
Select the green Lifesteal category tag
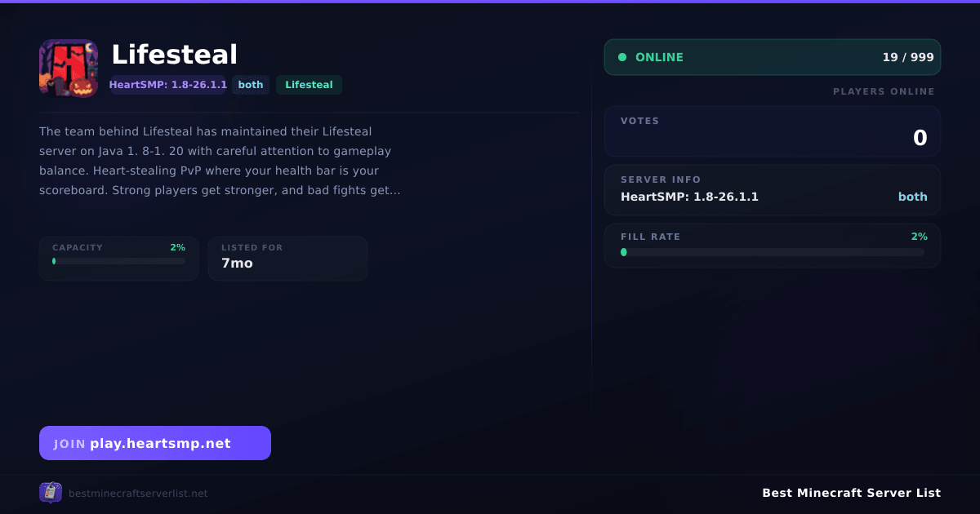(x=309, y=85)
